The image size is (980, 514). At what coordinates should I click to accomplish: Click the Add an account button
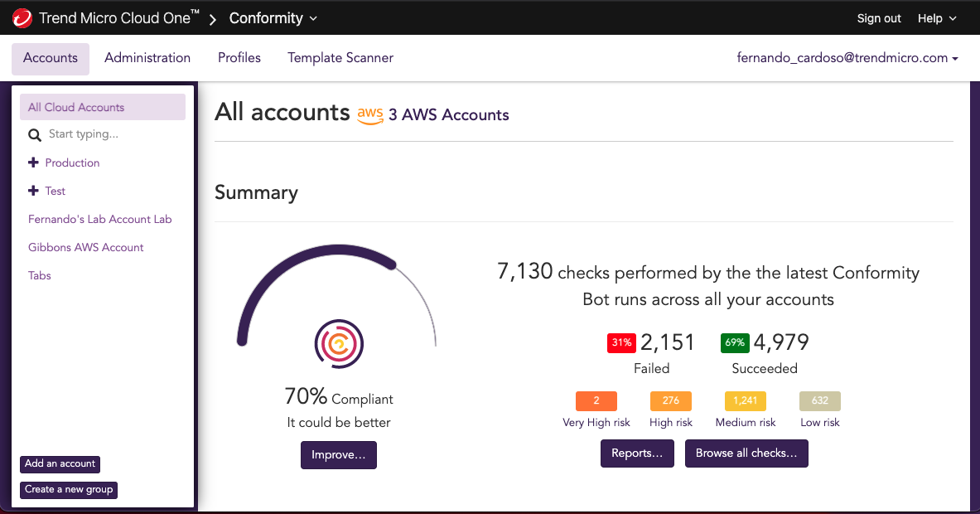point(60,464)
